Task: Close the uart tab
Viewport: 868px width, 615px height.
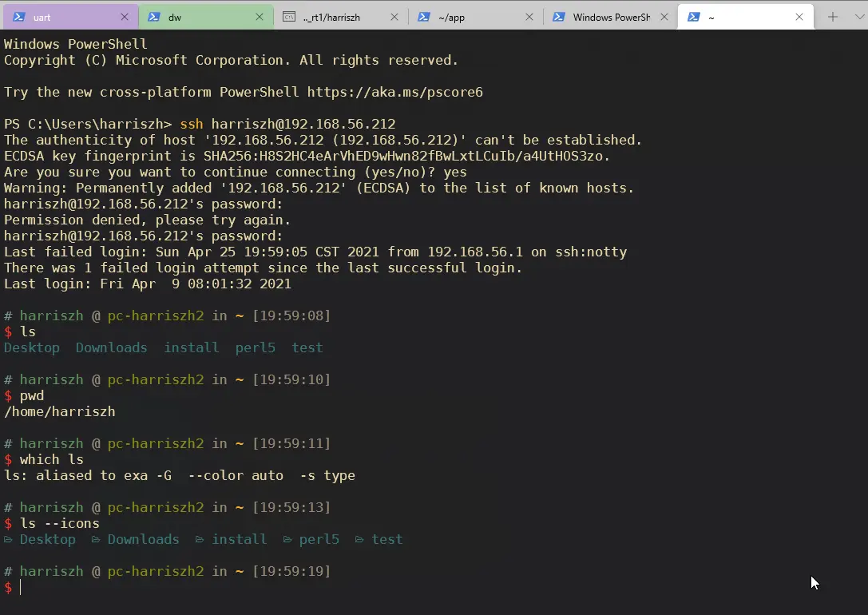Action: tap(125, 17)
